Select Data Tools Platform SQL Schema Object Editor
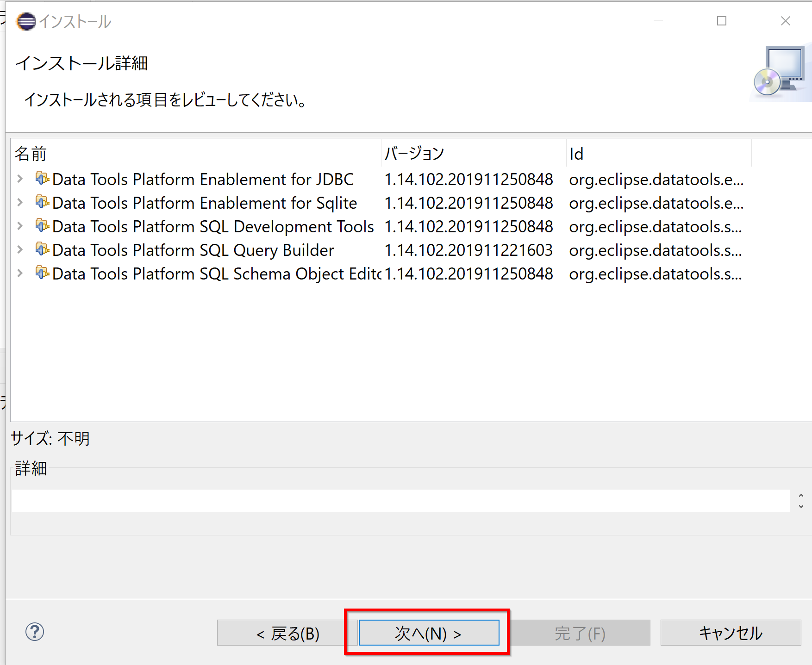Viewport: 812px width, 665px height. click(217, 273)
